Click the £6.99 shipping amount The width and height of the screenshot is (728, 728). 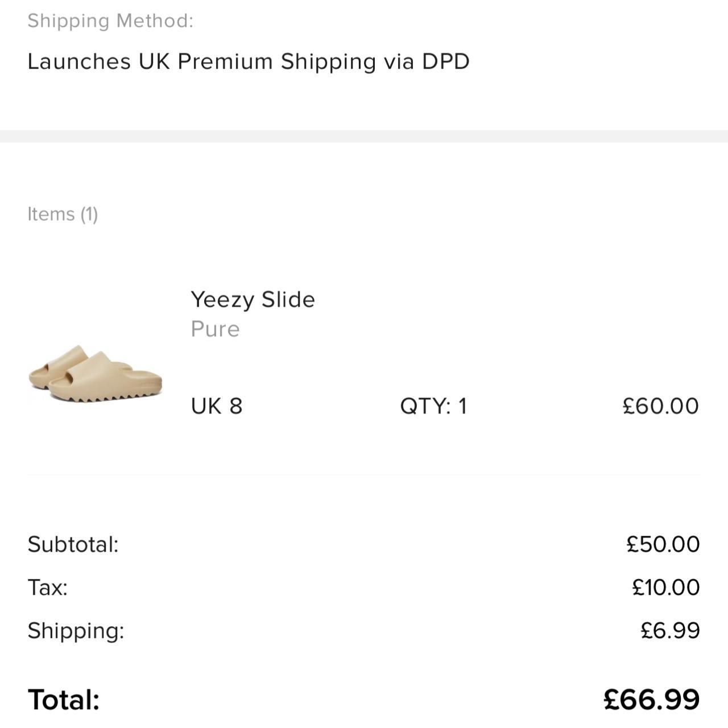(x=669, y=631)
